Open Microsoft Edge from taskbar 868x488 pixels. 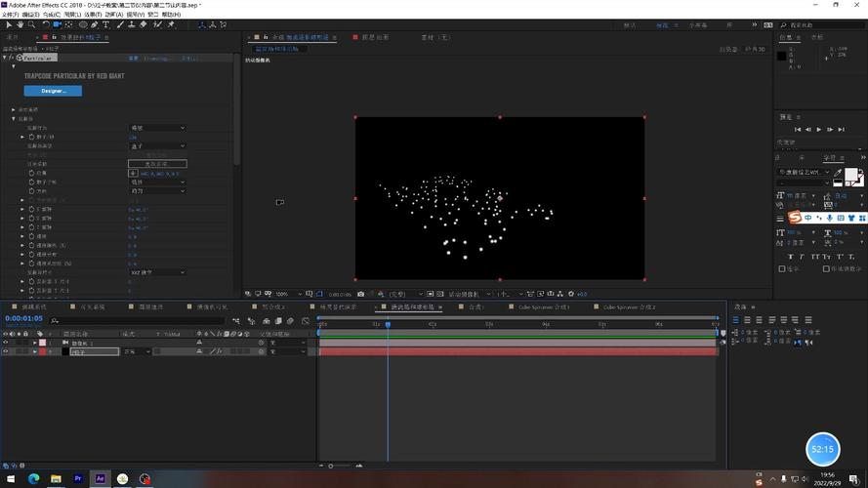click(x=34, y=478)
